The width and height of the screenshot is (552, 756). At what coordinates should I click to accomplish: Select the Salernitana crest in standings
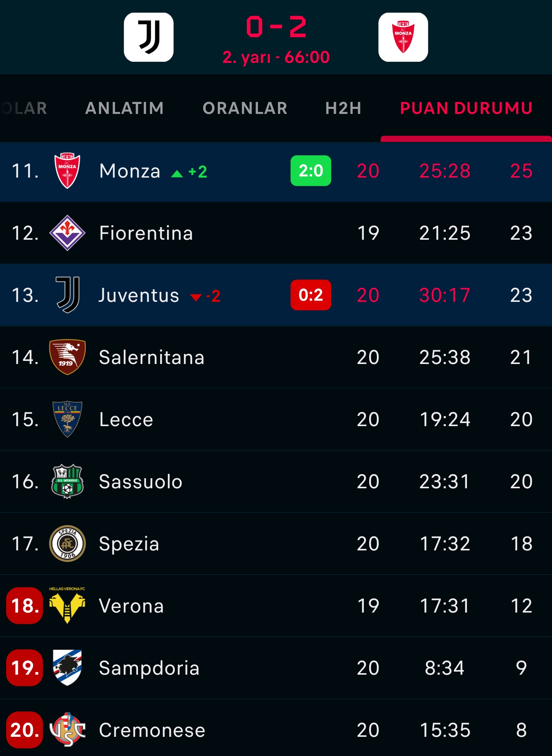pos(67,357)
